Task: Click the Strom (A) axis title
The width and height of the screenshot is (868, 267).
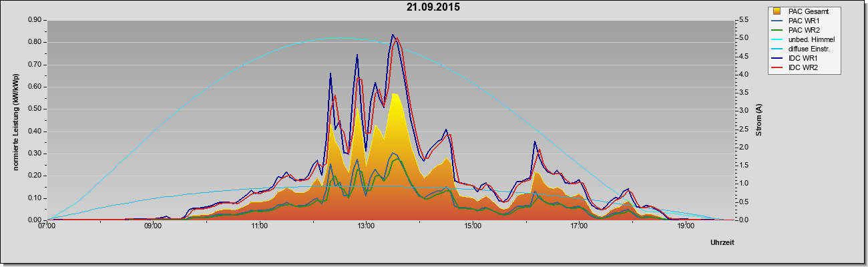Action: (x=758, y=119)
